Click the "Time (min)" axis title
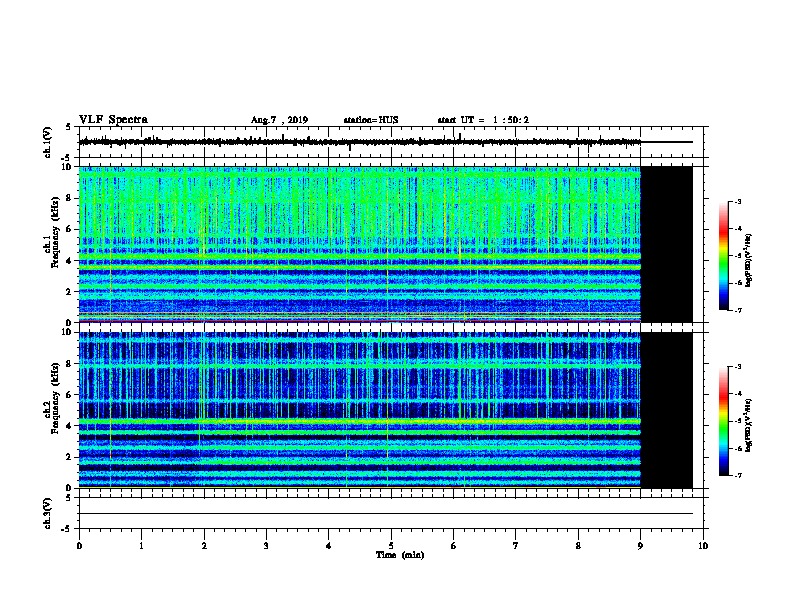Viewport: 792px width, 612px height. (400, 555)
